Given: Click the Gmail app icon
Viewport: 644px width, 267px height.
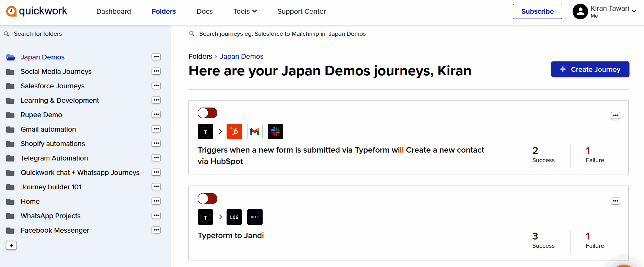Looking at the screenshot, I should (x=255, y=131).
